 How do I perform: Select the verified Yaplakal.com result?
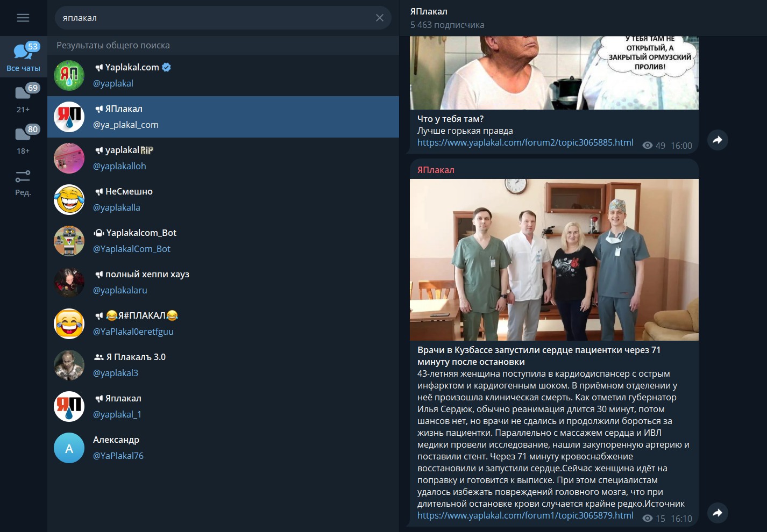[223, 75]
